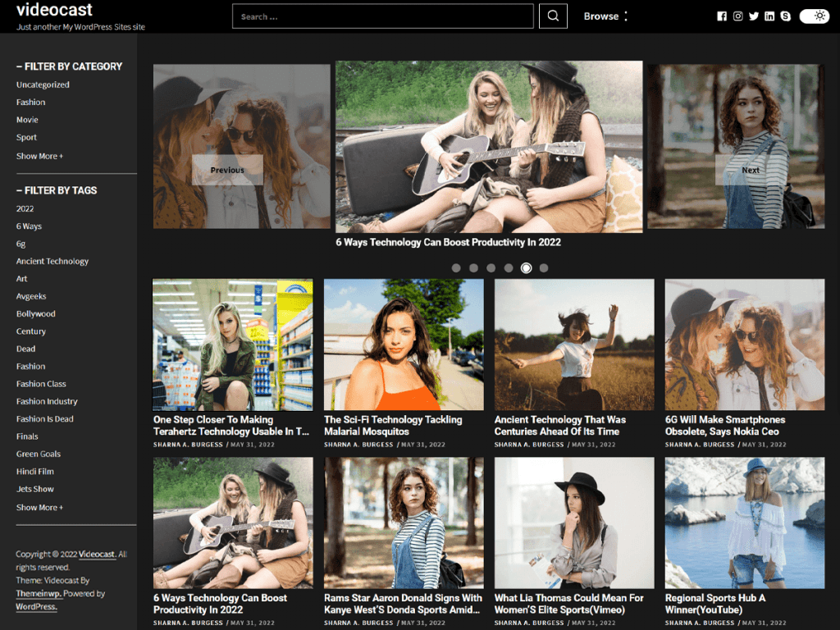Go to the Previous slide
The image size is (840, 630).
tap(227, 170)
